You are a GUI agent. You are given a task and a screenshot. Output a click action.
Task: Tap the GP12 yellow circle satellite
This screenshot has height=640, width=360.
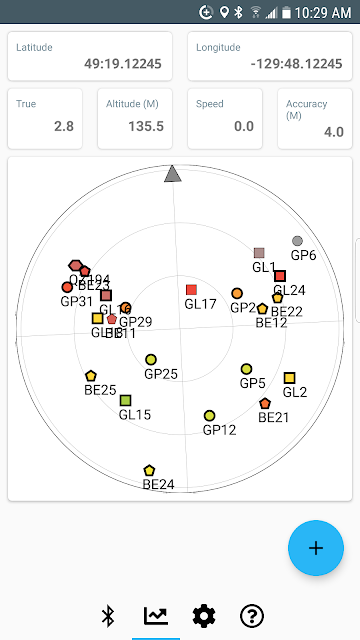[x=209, y=416]
